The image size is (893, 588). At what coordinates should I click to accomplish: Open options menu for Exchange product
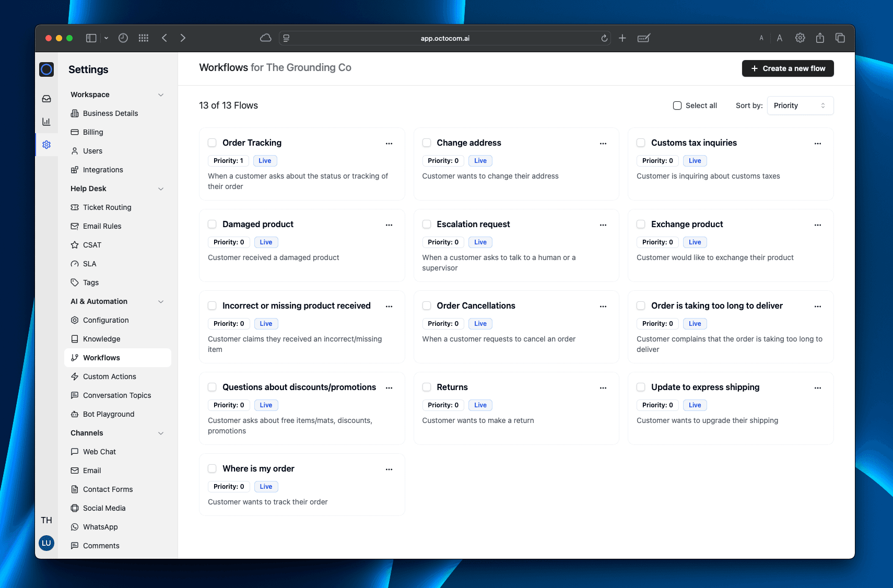coord(818,225)
